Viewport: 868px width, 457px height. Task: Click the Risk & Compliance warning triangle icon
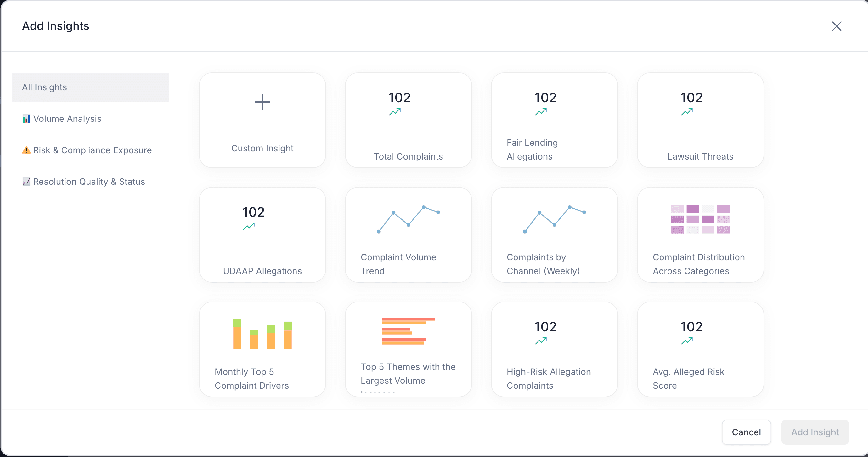click(26, 150)
